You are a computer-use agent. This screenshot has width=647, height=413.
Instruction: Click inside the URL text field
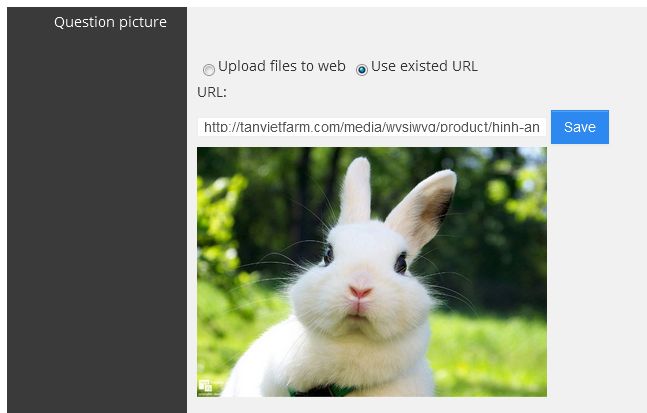(372, 127)
